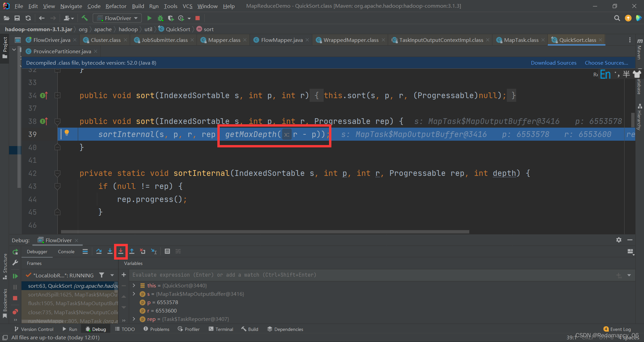Click the Build project hammer icon

pos(85,18)
